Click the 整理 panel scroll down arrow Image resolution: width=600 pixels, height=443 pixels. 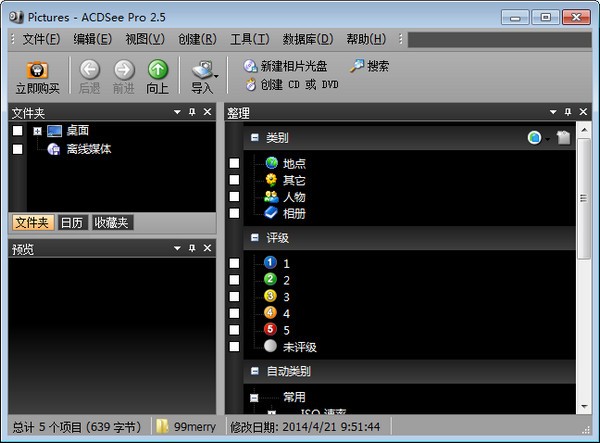point(584,406)
